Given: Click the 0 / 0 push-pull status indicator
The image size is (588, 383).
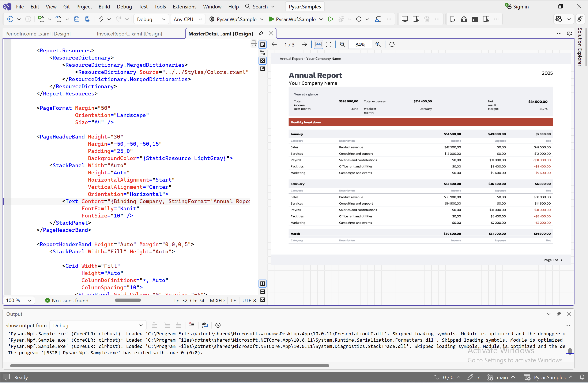Looking at the screenshot, I should coord(447,377).
